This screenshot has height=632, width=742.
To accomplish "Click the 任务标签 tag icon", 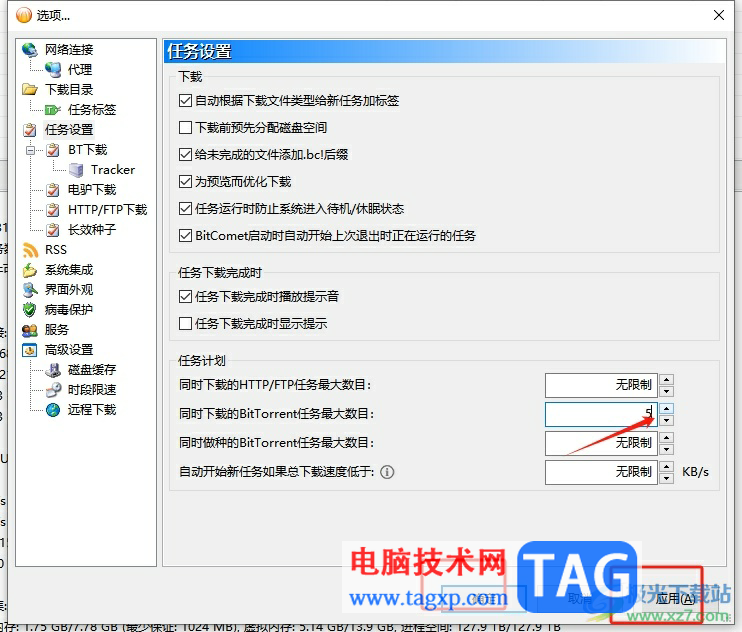I will click(x=53, y=110).
